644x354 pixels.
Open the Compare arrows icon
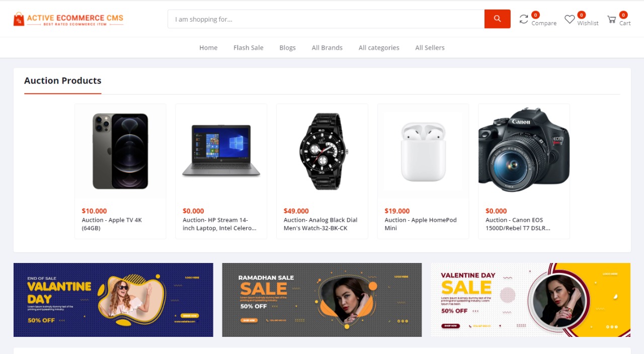[x=524, y=19]
